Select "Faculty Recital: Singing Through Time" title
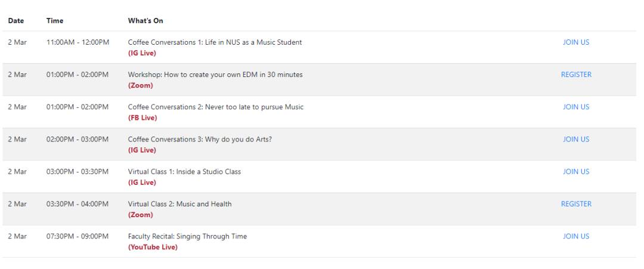 point(187,236)
